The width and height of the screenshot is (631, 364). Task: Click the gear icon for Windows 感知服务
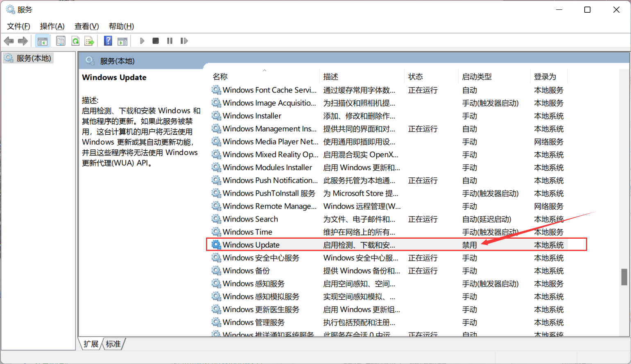(x=216, y=283)
